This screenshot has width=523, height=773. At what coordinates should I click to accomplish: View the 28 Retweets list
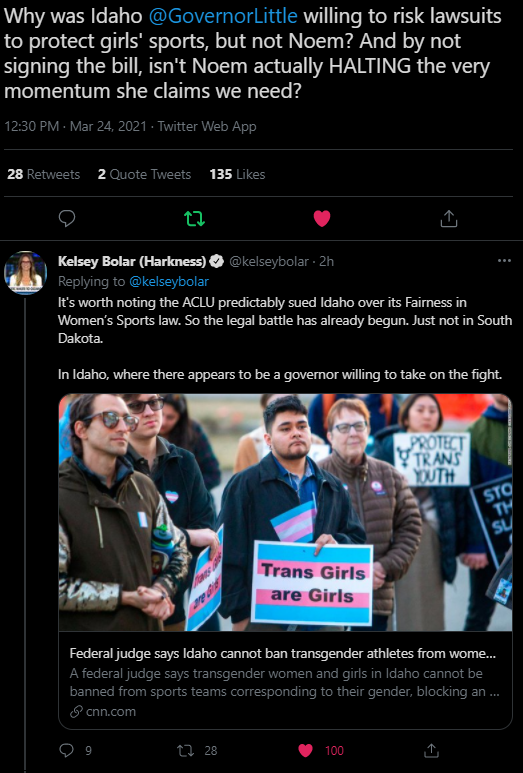pyautogui.click(x=43, y=174)
